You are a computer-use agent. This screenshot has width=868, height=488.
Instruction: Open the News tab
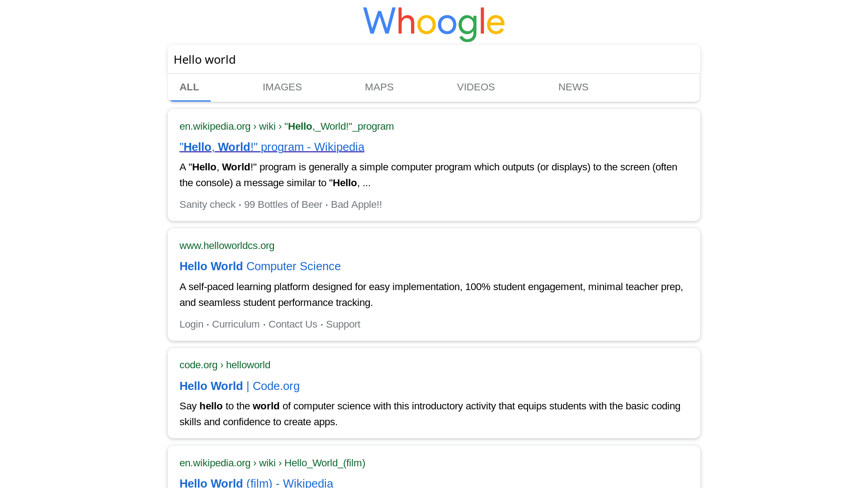click(573, 87)
